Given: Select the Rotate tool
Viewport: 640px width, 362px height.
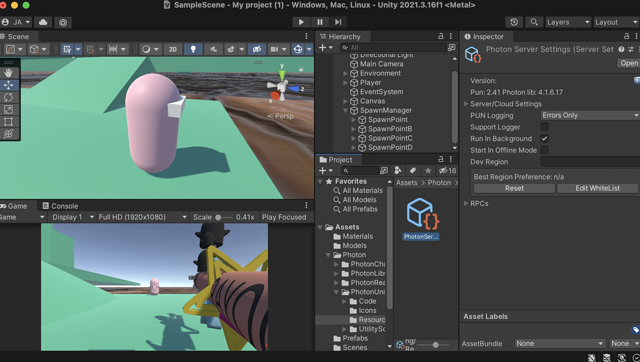Looking at the screenshot, I should coord(8,97).
